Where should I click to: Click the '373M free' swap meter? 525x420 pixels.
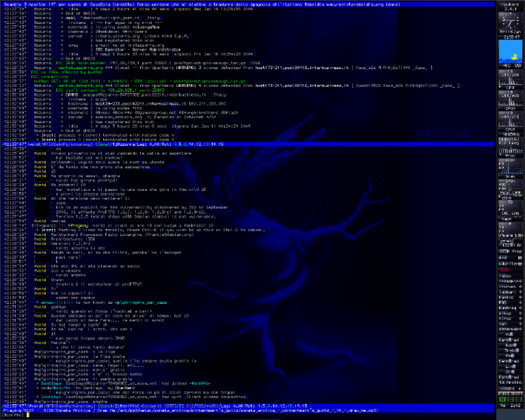tap(510, 251)
